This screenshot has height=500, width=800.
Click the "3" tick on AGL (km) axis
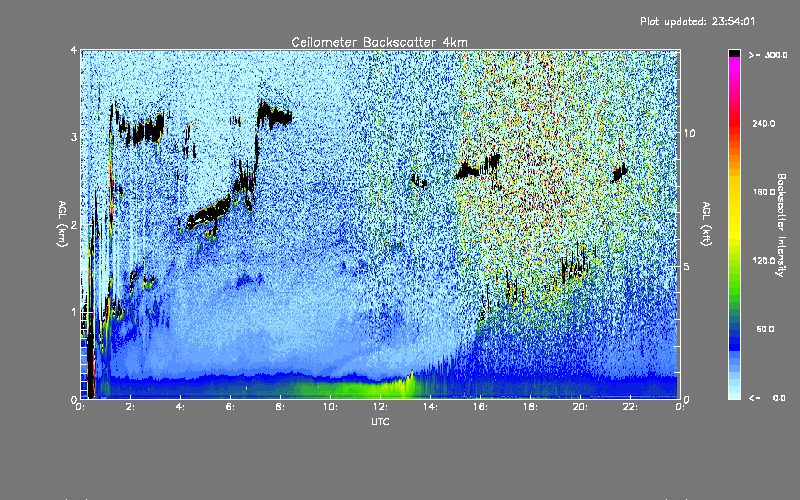[x=74, y=137]
